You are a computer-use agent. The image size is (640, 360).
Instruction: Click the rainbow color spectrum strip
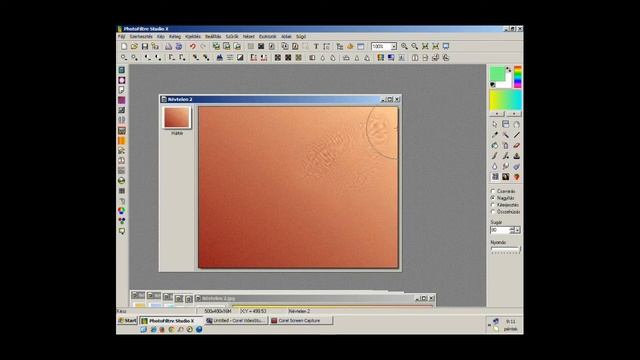tap(518, 77)
